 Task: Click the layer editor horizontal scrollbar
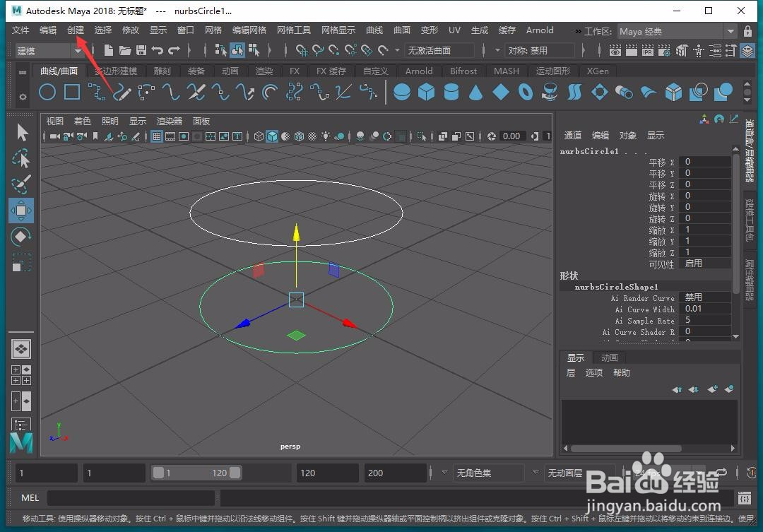(626, 449)
